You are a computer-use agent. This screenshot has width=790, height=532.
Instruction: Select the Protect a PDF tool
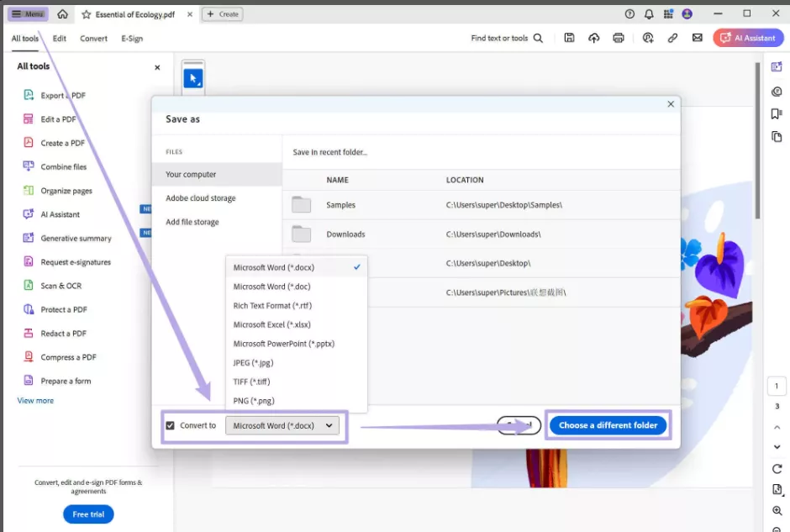(64, 309)
